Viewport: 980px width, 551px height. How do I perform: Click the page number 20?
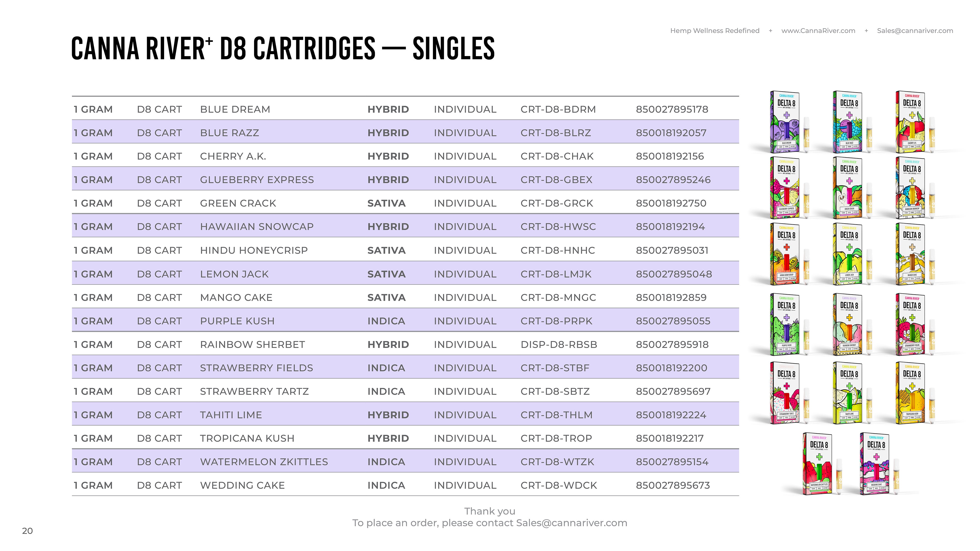click(x=27, y=531)
